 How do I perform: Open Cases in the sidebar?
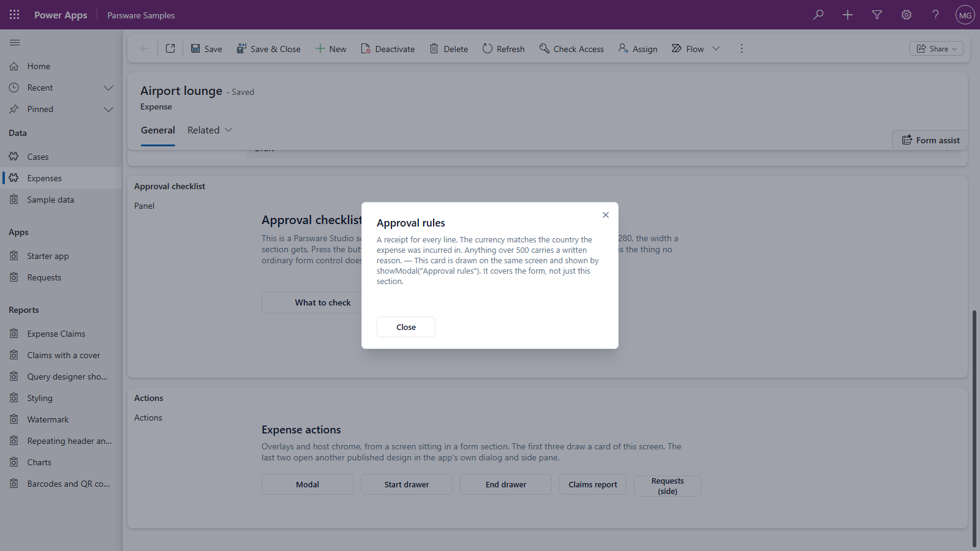tap(61, 157)
